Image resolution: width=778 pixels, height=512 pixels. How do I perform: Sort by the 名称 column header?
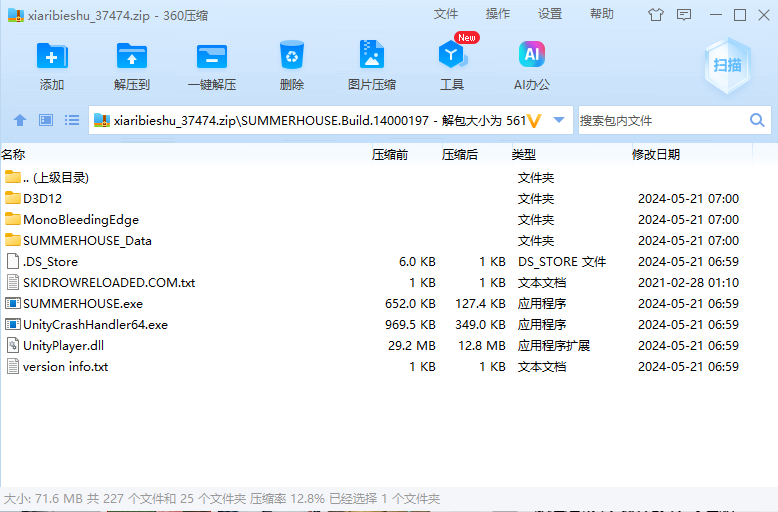pyautogui.click(x=13, y=155)
